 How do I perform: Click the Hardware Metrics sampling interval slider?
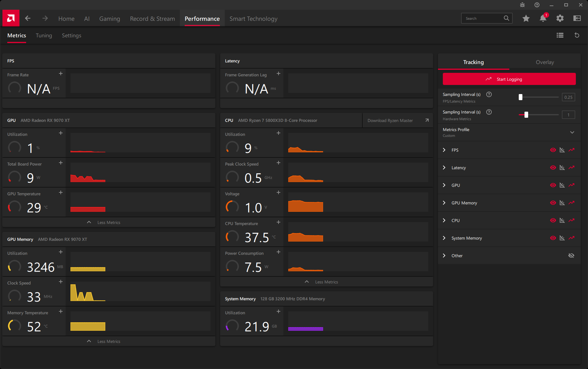[x=526, y=115]
